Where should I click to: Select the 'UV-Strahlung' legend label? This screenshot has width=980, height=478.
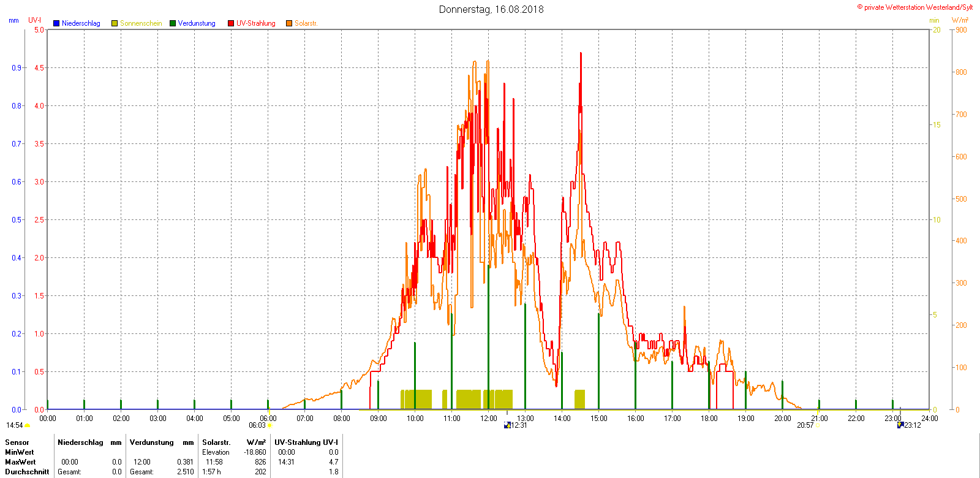tap(256, 23)
